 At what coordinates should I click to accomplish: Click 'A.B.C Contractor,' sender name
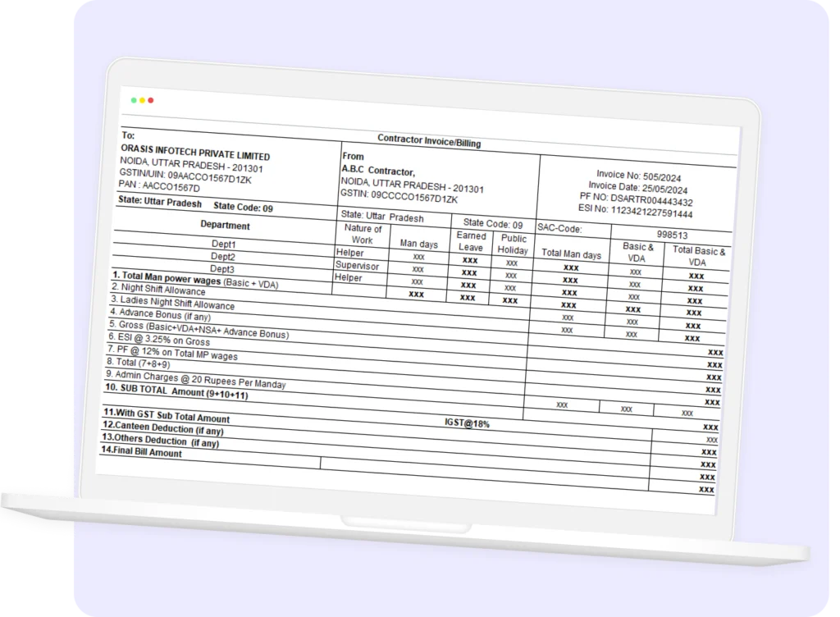tap(377, 171)
